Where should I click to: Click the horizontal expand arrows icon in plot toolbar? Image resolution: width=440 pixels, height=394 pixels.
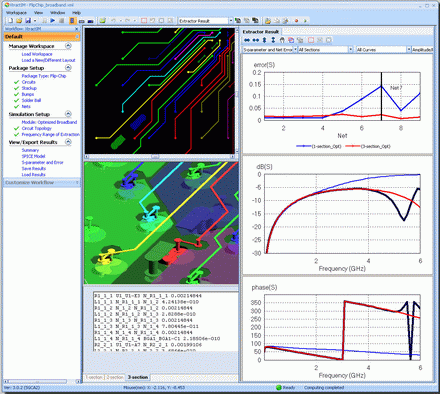[256, 40]
